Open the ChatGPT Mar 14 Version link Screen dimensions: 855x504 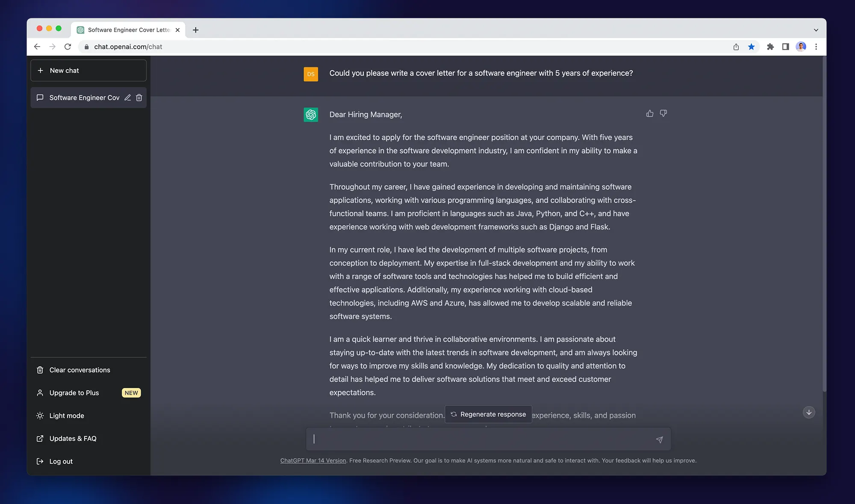coord(313,461)
